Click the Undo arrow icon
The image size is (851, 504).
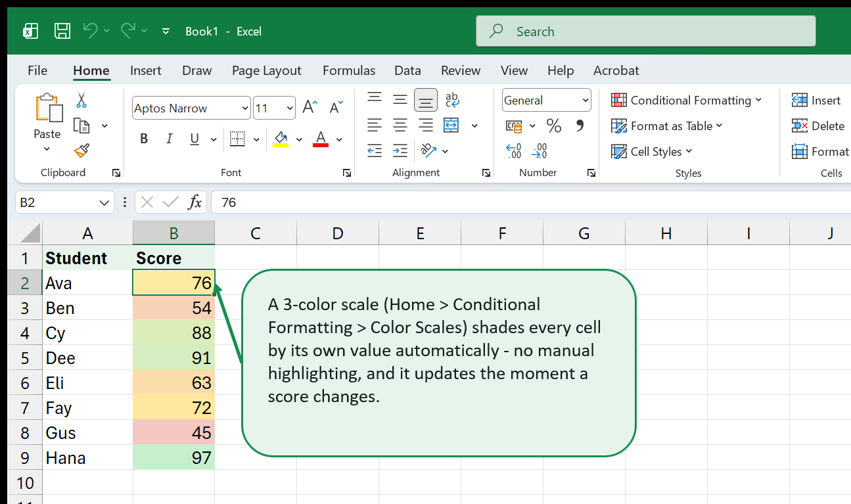pyautogui.click(x=90, y=30)
